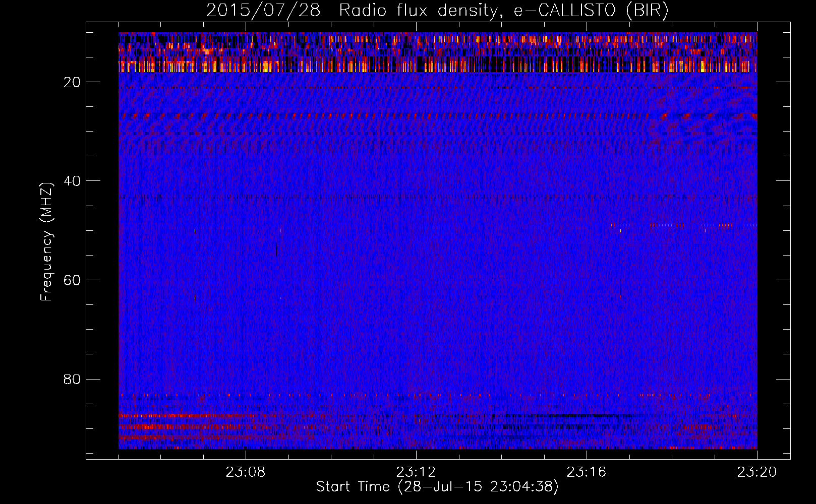Click the 20 MHz frequency tick label
Screen dimensions: 816x504
point(73,82)
